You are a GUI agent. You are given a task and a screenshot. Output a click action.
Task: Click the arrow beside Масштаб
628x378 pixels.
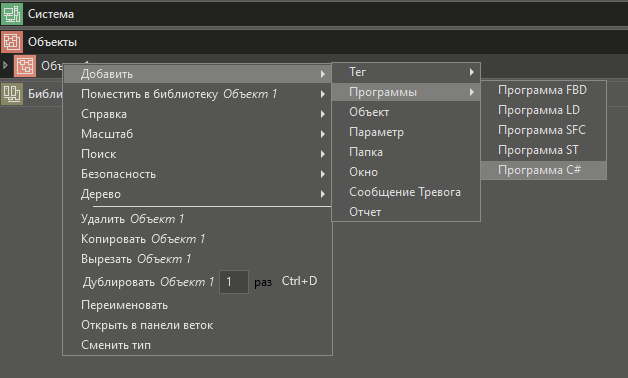pos(322,134)
